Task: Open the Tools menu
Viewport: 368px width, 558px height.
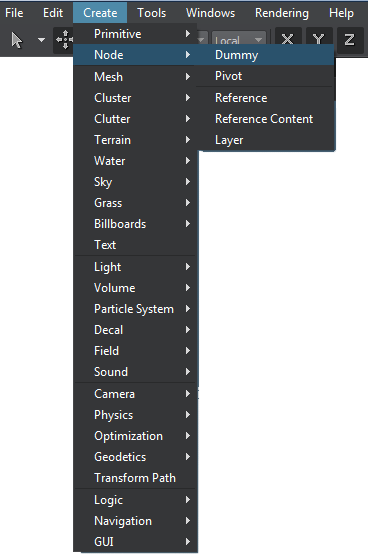Action: [x=152, y=13]
